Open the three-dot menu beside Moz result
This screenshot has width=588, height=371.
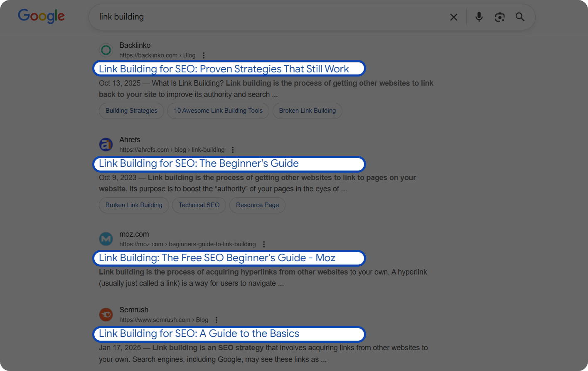(264, 244)
